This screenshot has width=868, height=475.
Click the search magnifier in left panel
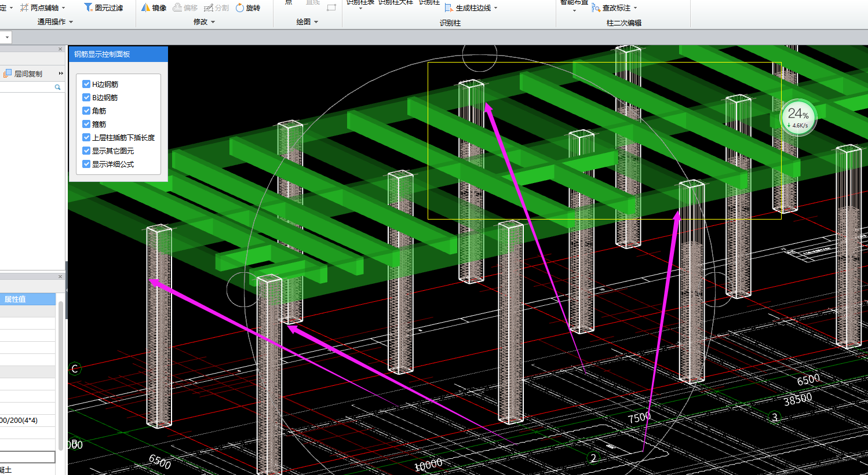57,87
